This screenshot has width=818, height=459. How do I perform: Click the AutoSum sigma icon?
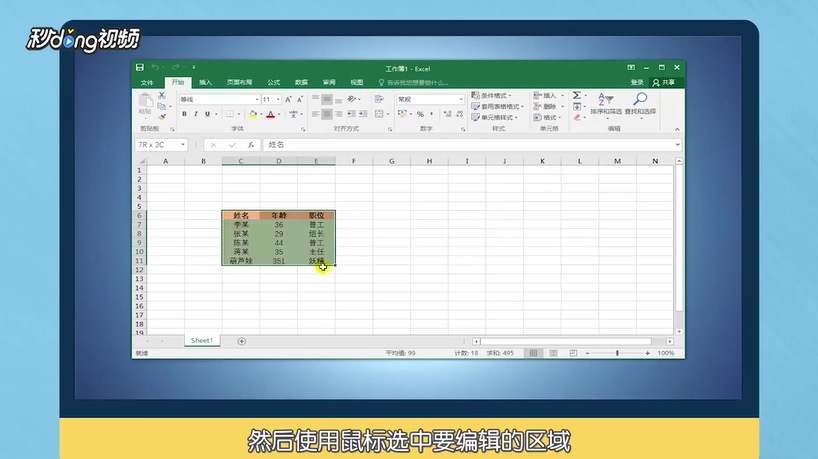[x=577, y=95]
